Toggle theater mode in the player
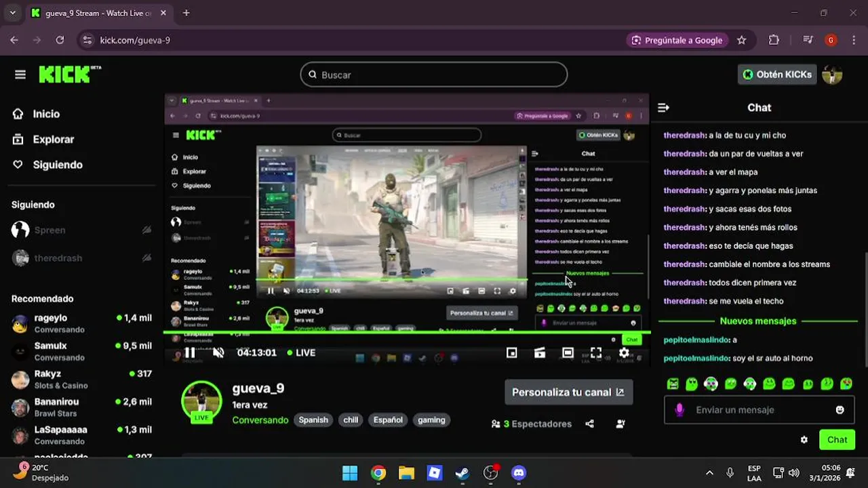Screen dimensions: 868x488 568,352
